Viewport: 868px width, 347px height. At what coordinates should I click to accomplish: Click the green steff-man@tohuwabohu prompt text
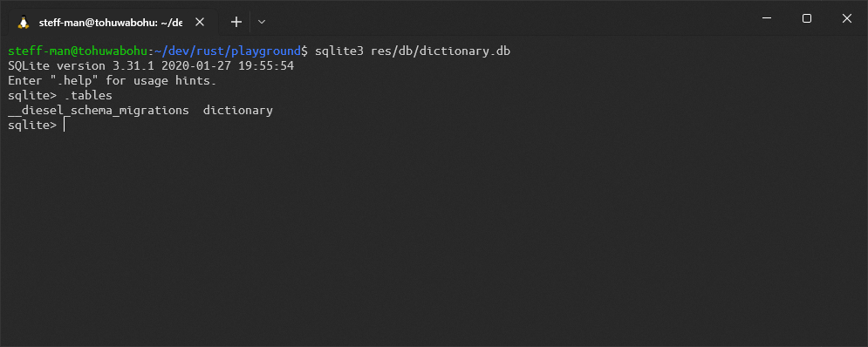pyautogui.click(x=78, y=51)
